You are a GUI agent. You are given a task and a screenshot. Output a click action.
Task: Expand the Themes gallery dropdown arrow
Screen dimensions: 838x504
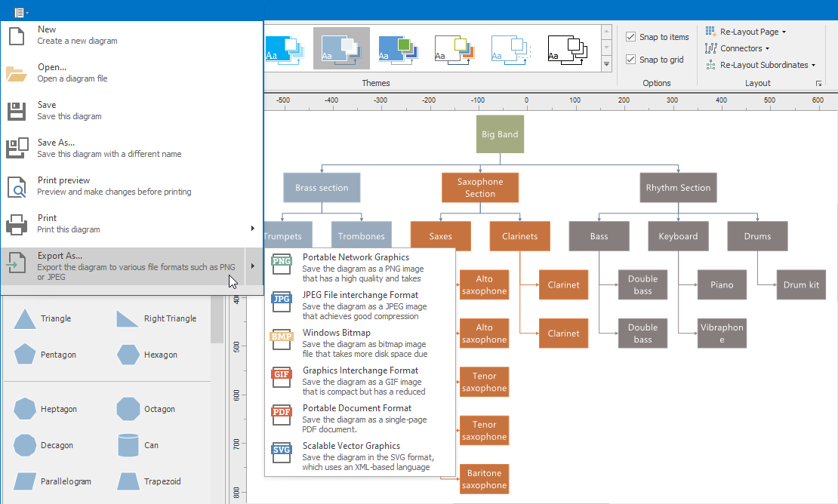(x=606, y=66)
